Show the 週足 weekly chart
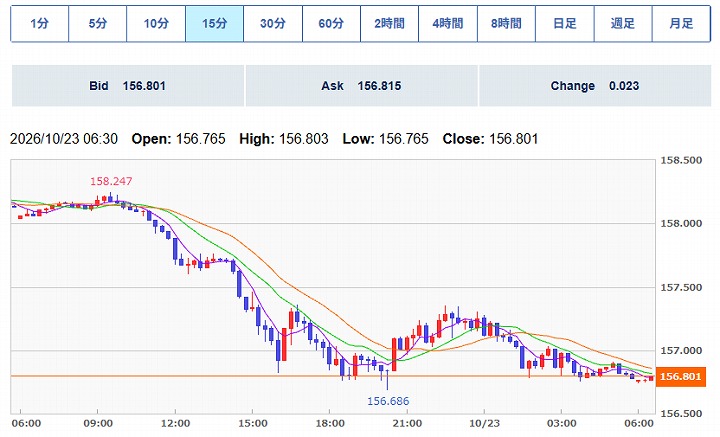 [x=623, y=23]
